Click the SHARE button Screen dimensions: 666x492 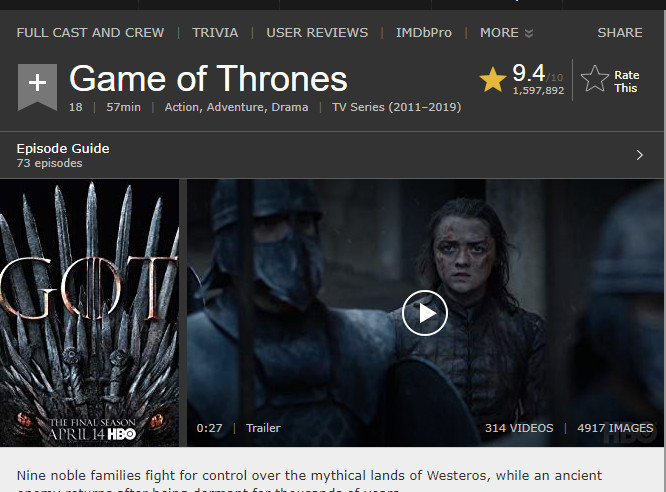coord(620,33)
